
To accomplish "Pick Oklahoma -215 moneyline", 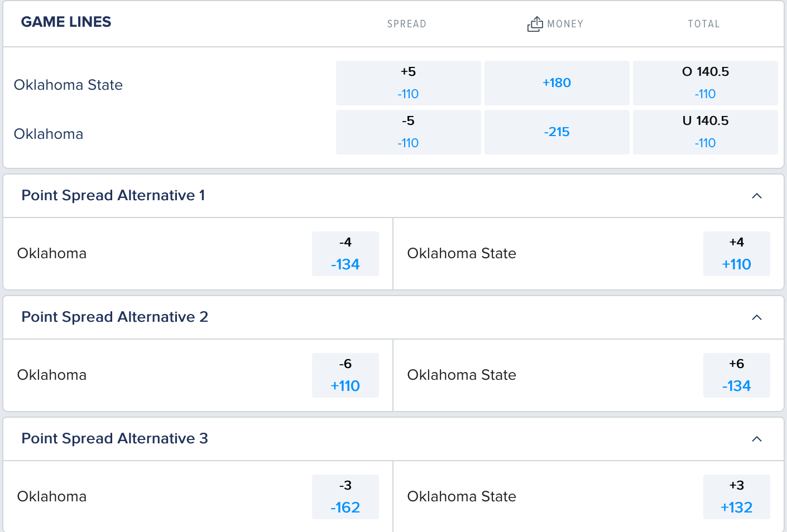I will click(x=557, y=132).
